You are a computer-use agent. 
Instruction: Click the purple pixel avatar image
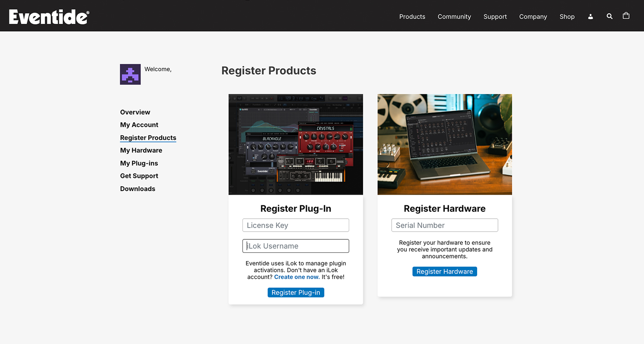(x=130, y=74)
